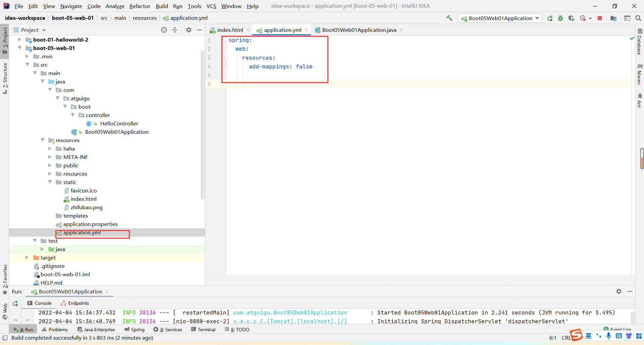Build the project with the hammer icon
This screenshot has height=345, width=644.
[x=449, y=18]
